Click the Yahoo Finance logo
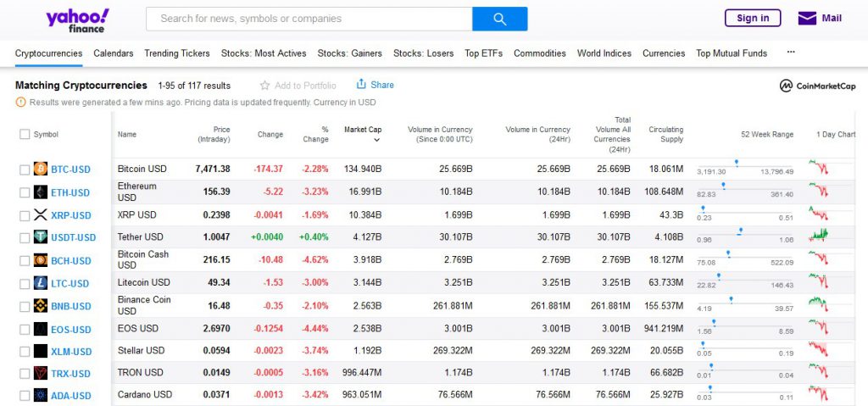Screen dimensions: 868x406 [x=77, y=20]
